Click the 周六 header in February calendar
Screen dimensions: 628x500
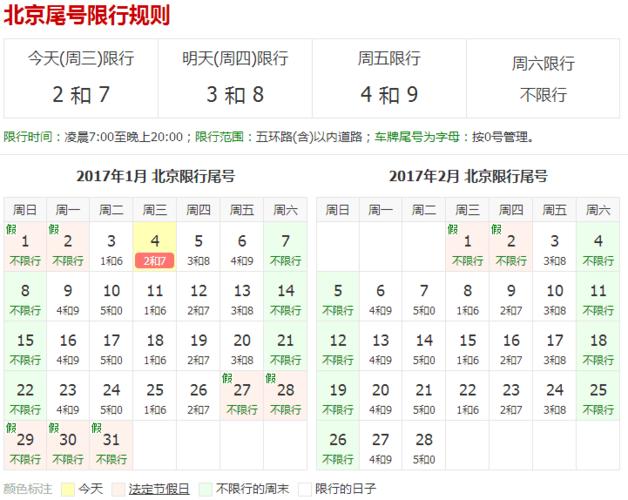598,210
